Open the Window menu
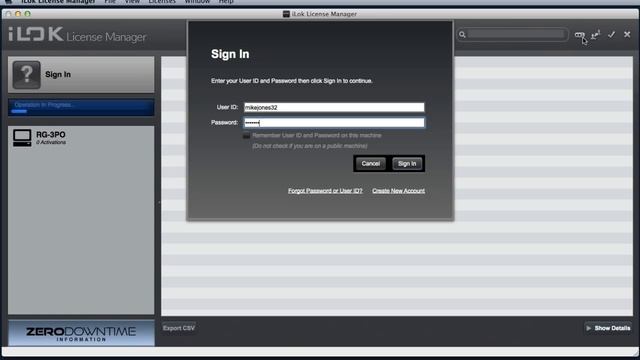Viewport: 640px width, 360px height. tap(197, 2)
